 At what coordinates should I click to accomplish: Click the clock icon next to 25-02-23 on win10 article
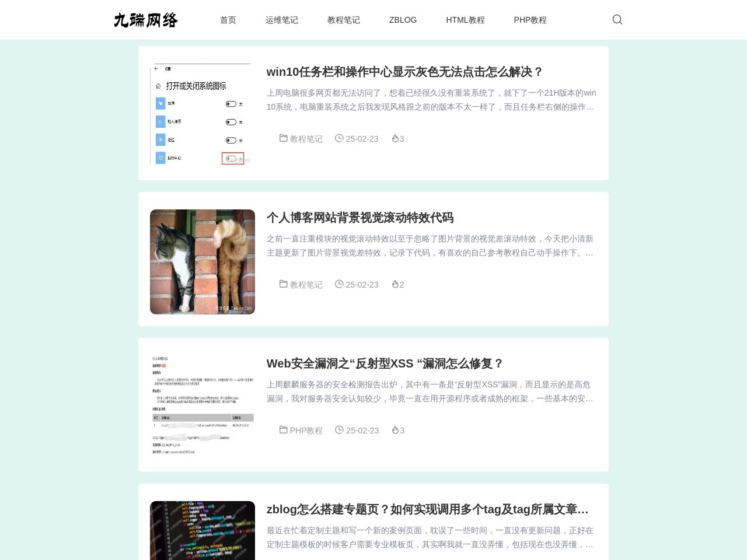coord(339,138)
